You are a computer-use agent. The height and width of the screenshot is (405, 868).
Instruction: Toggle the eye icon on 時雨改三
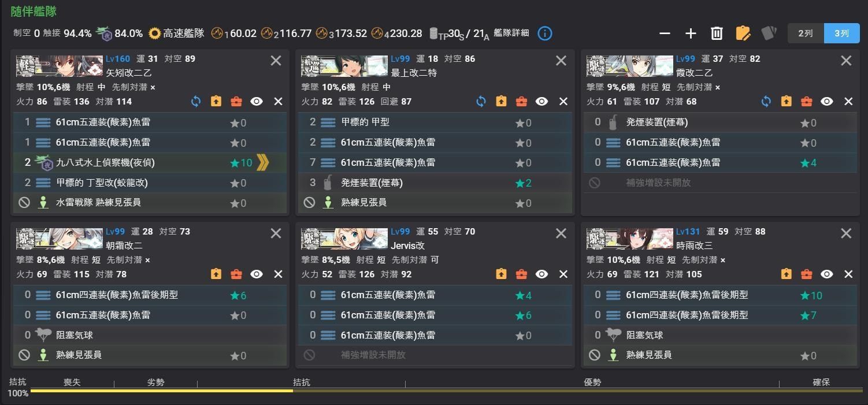point(827,274)
